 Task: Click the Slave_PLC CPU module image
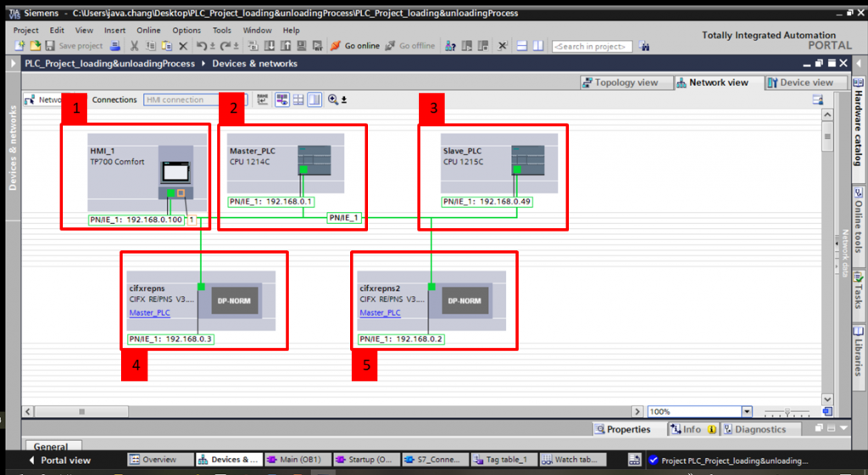pyautogui.click(x=527, y=159)
